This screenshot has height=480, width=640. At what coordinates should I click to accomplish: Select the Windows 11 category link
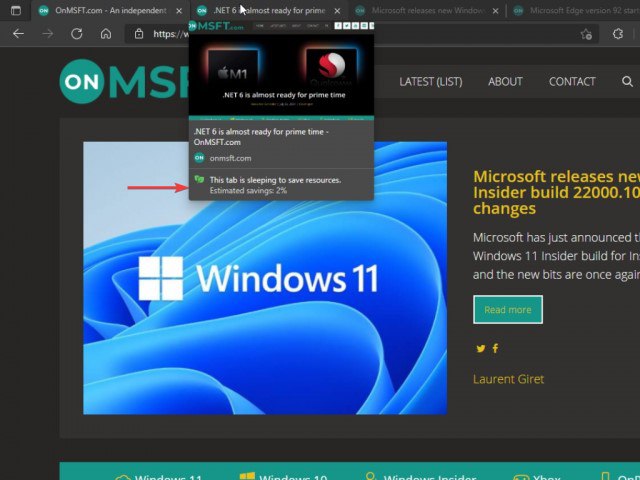pos(159,477)
